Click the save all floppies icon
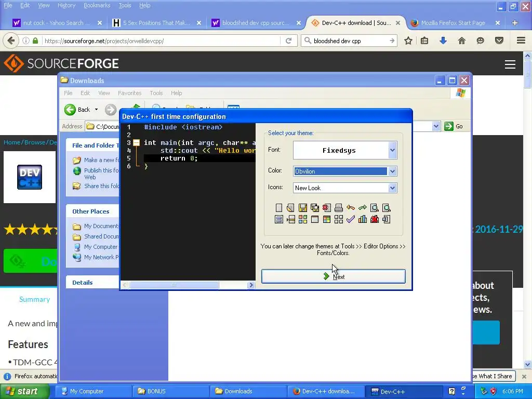 (x=314, y=208)
